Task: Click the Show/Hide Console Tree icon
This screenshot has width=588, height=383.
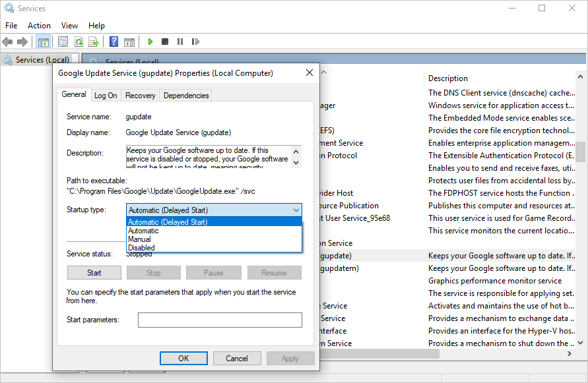Action: point(43,42)
